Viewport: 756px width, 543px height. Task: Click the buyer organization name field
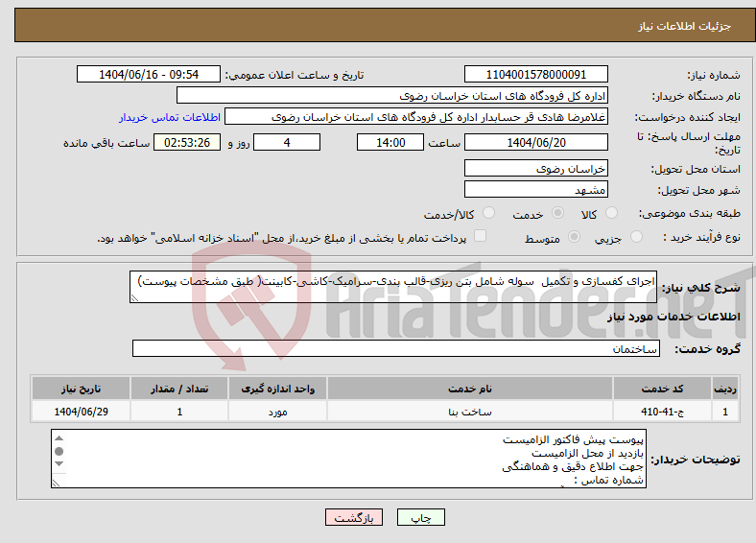pyautogui.click(x=392, y=96)
